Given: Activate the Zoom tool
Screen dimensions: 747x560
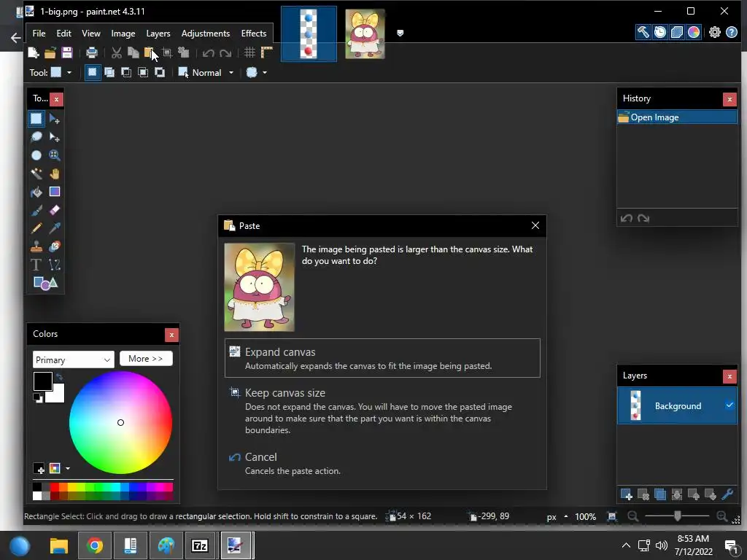Looking at the screenshot, I should coord(54,155).
